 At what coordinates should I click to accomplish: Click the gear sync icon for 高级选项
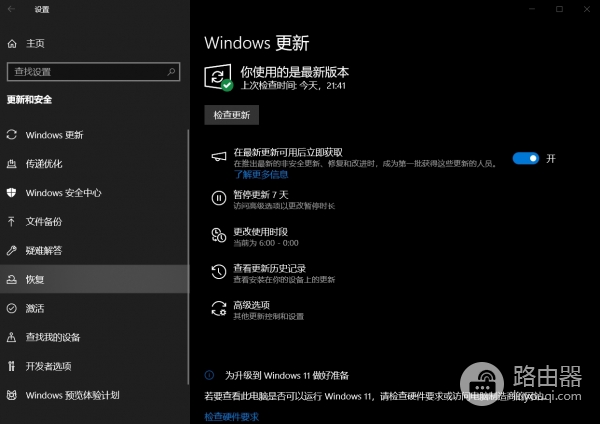click(219, 308)
